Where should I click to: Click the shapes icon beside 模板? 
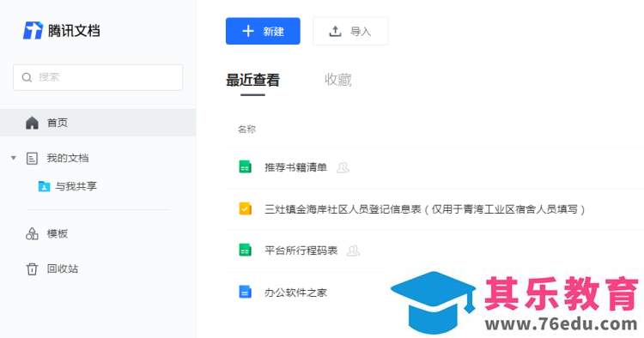point(32,234)
